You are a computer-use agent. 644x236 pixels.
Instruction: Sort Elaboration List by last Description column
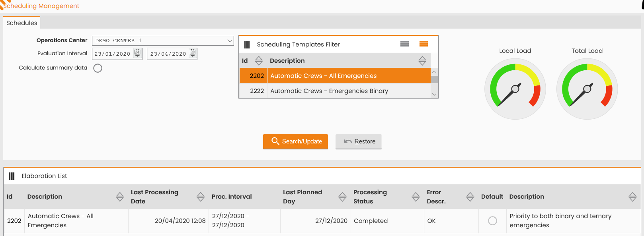[x=632, y=197]
